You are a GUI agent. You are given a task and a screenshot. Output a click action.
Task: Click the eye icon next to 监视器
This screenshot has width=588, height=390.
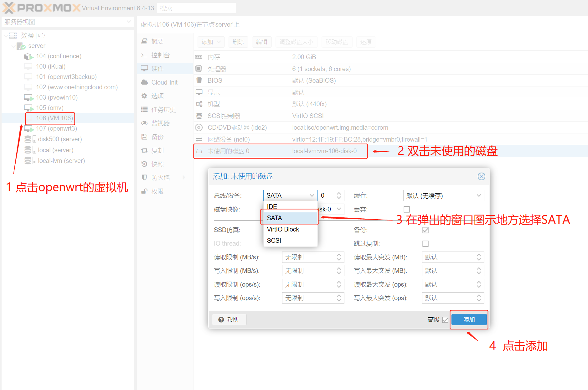pyautogui.click(x=144, y=123)
